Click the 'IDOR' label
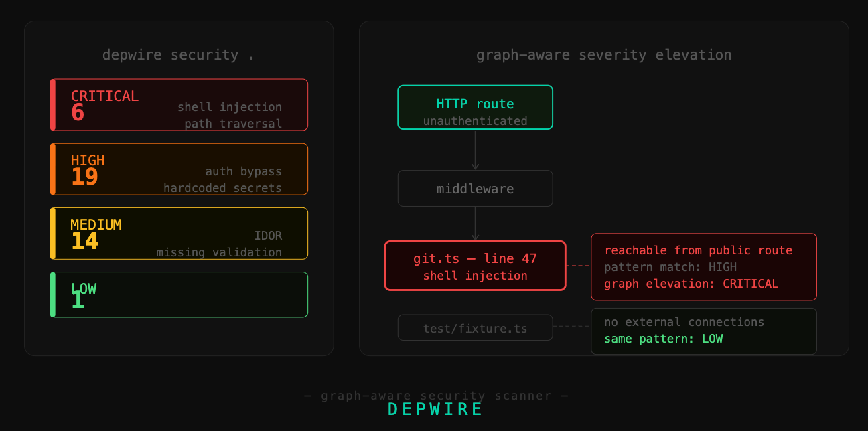The image size is (868, 431). point(268,236)
